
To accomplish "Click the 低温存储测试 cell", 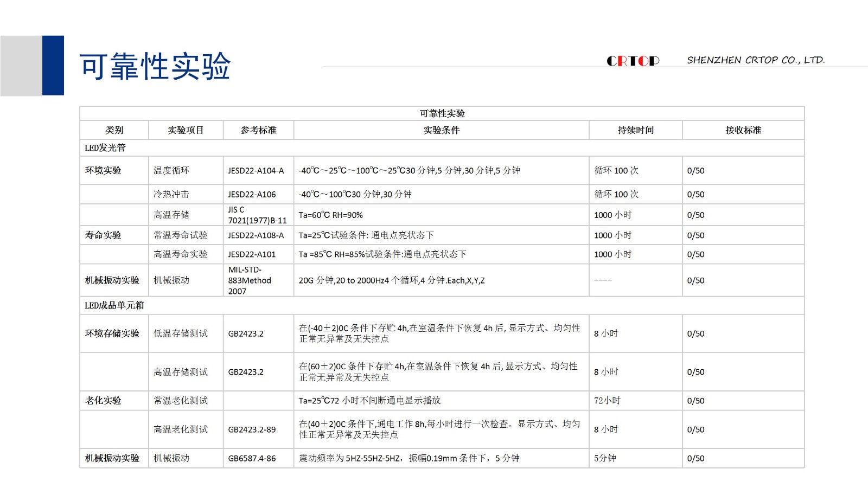I will click(186, 333).
